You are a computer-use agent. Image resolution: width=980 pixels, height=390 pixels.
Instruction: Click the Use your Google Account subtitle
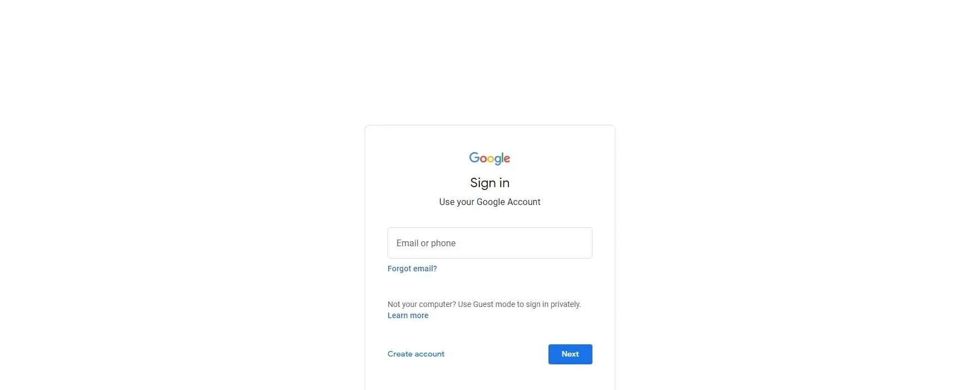[x=489, y=202]
